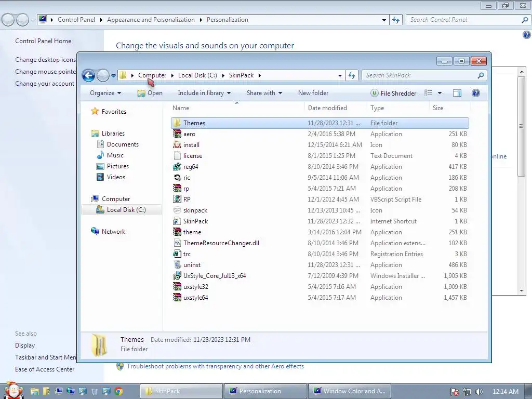Click Open in the toolbar
Viewport: 532px width, 399px height.
150,93
